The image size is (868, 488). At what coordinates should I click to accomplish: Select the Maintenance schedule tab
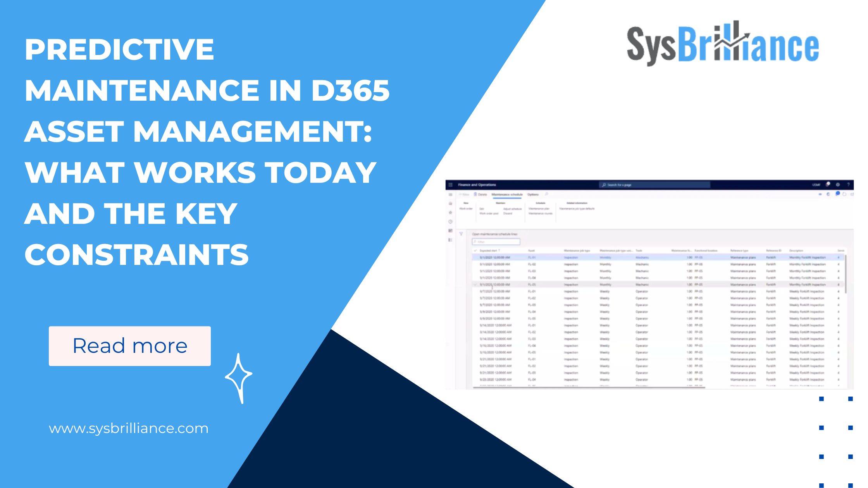coord(508,194)
